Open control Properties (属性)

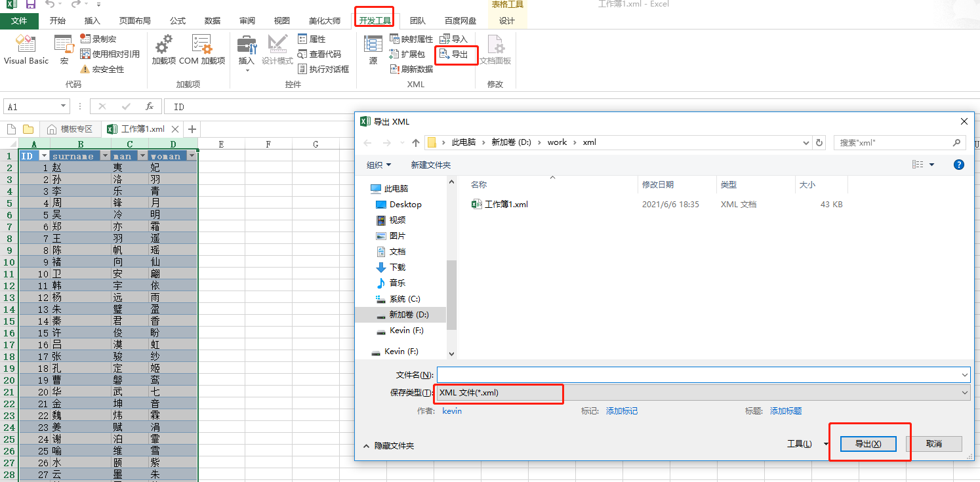312,39
